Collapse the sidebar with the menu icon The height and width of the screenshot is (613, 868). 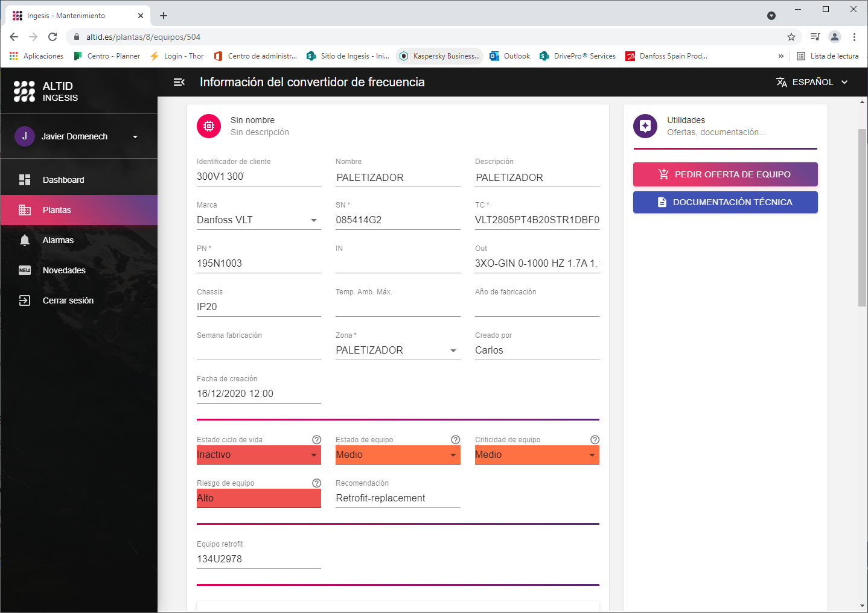tap(179, 82)
